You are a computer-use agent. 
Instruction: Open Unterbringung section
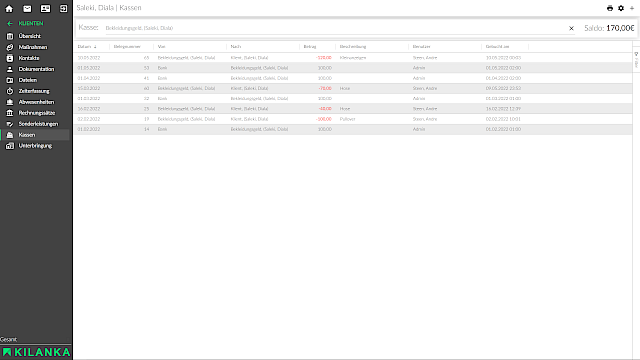click(36, 146)
